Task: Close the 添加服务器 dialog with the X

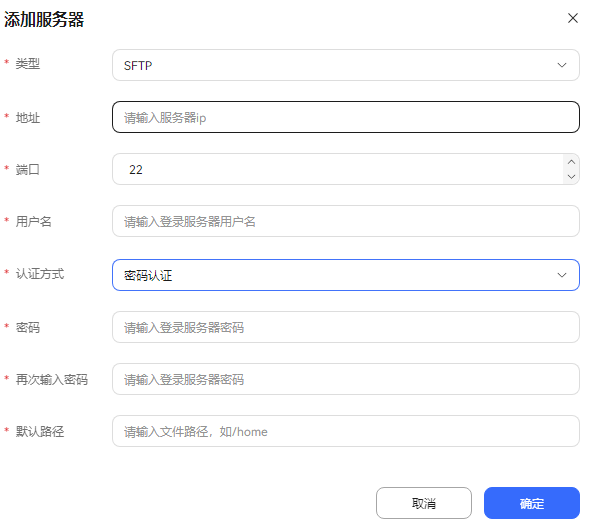Action: 573,18
